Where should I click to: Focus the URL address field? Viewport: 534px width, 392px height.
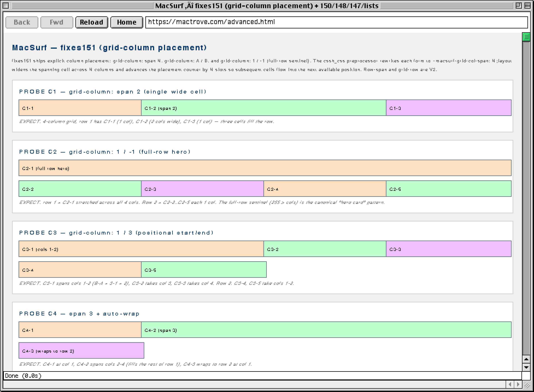pos(337,22)
